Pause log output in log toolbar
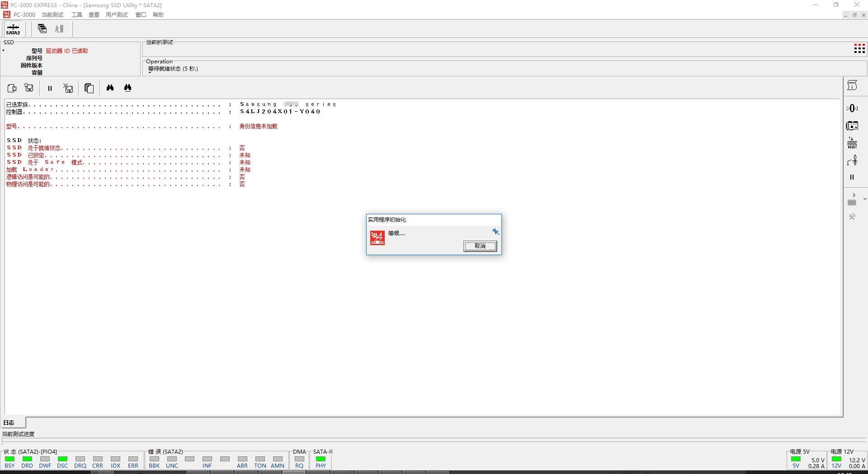Image resolution: width=868 pixels, height=474 pixels. tap(50, 88)
